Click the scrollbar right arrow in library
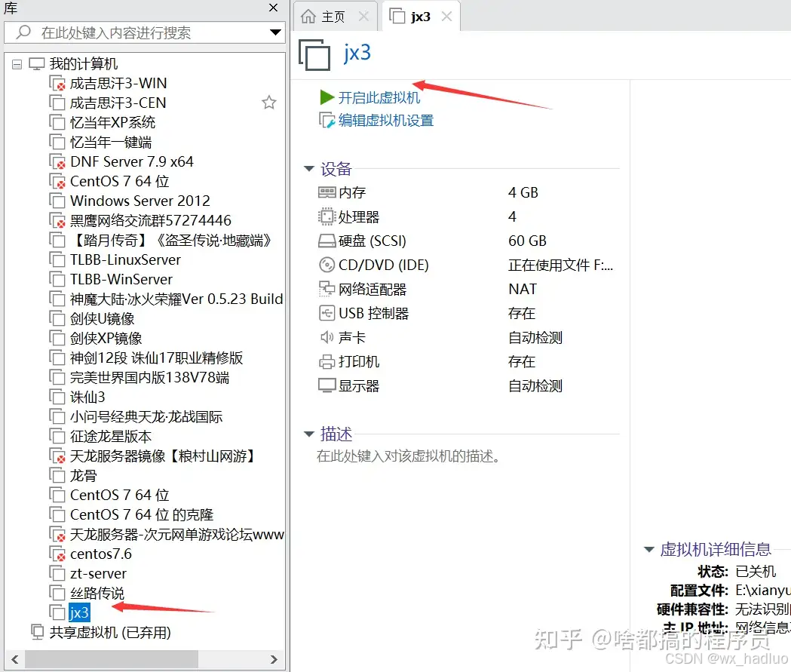 coord(274,659)
